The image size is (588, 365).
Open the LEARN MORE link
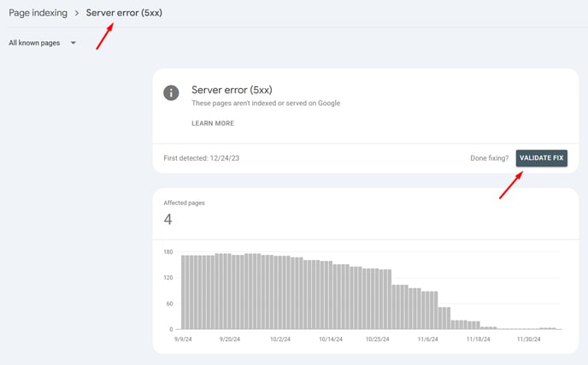coord(213,123)
